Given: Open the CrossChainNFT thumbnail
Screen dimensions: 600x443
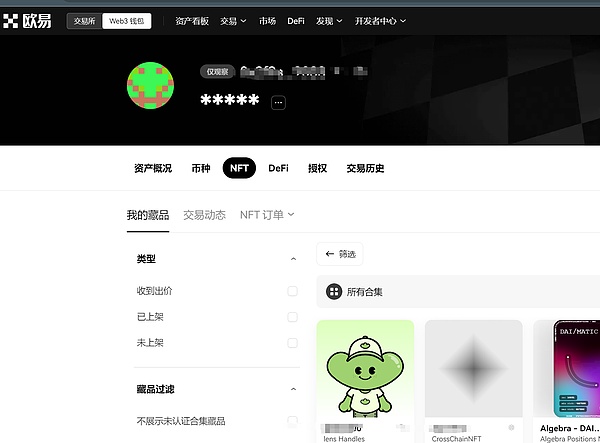Looking at the screenshot, I should 473,368.
